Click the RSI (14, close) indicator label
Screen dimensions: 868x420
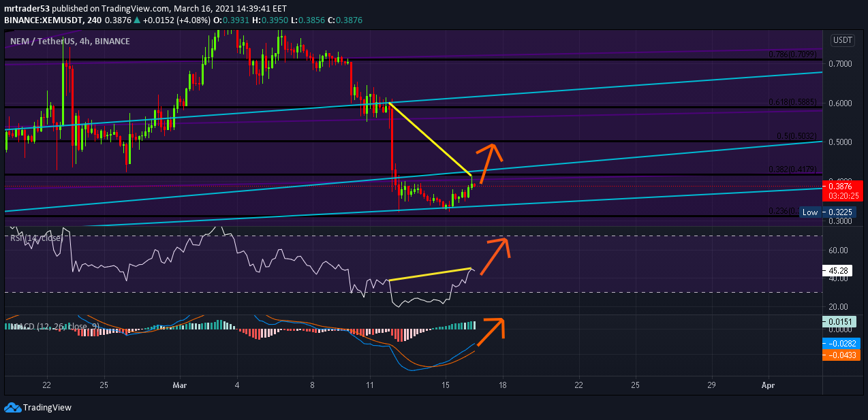click(36, 238)
